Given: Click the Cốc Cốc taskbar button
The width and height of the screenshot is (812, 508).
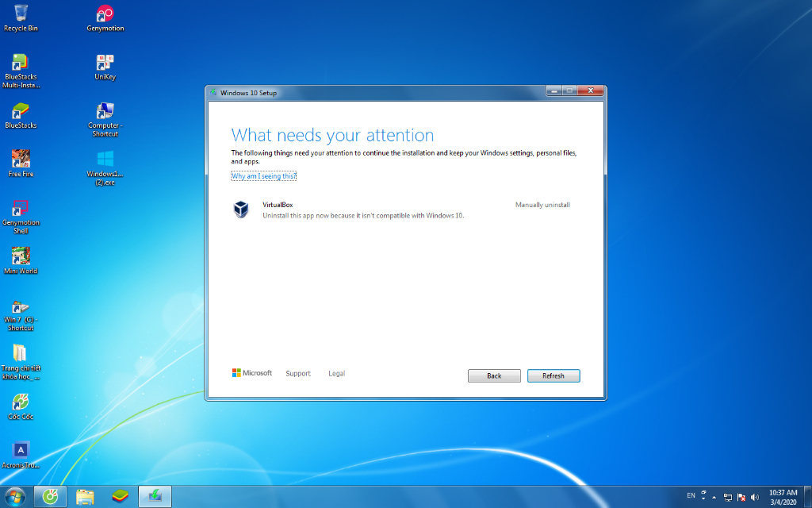Looking at the screenshot, I should click(x=50, y=497).
